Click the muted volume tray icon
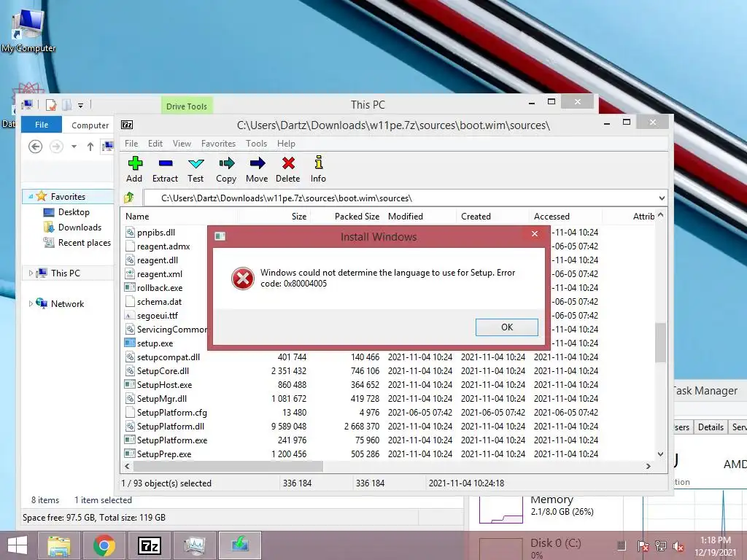The height and width of the screenshot is (560, 747). pyautogui.click(x=678, y=546)
